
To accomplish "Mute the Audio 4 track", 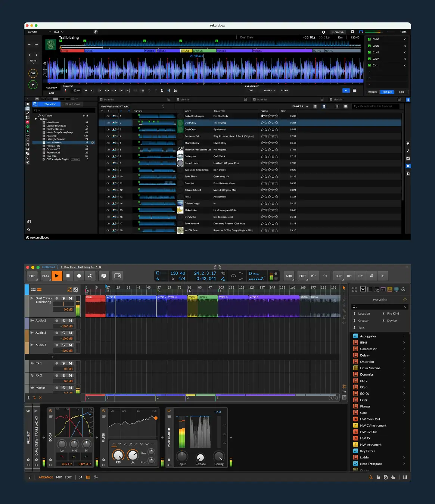I will point(70,345).
